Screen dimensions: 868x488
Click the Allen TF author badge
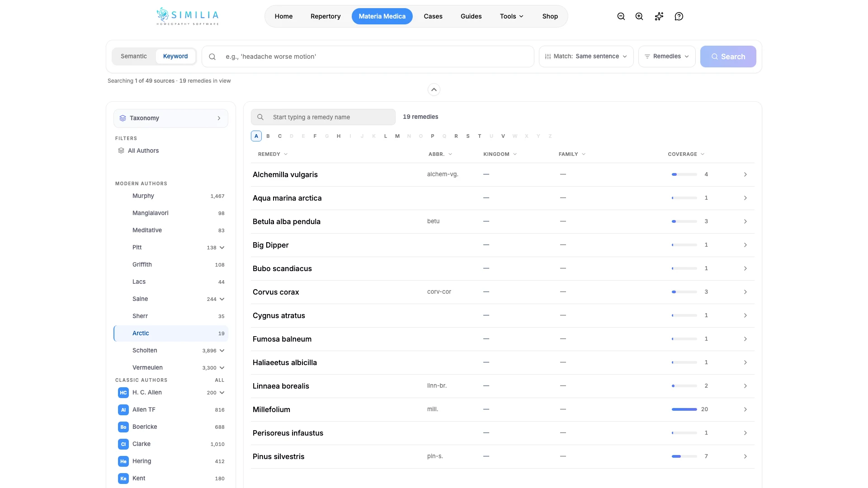click(x=123, y=410)
